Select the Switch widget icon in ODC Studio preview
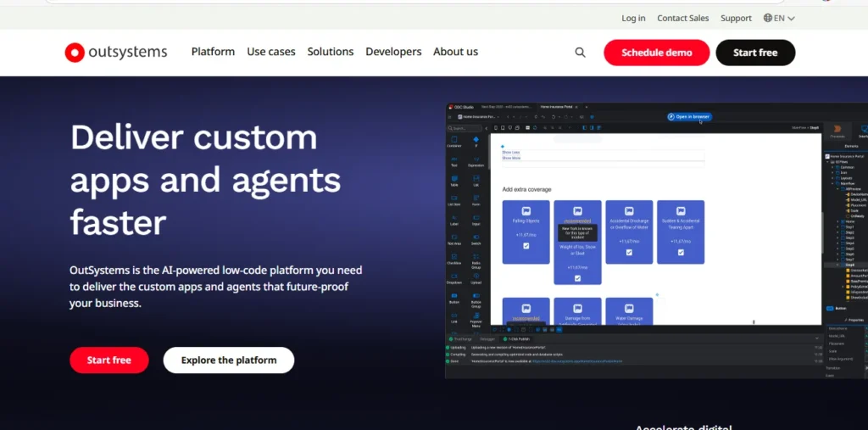 coord(476,237)
